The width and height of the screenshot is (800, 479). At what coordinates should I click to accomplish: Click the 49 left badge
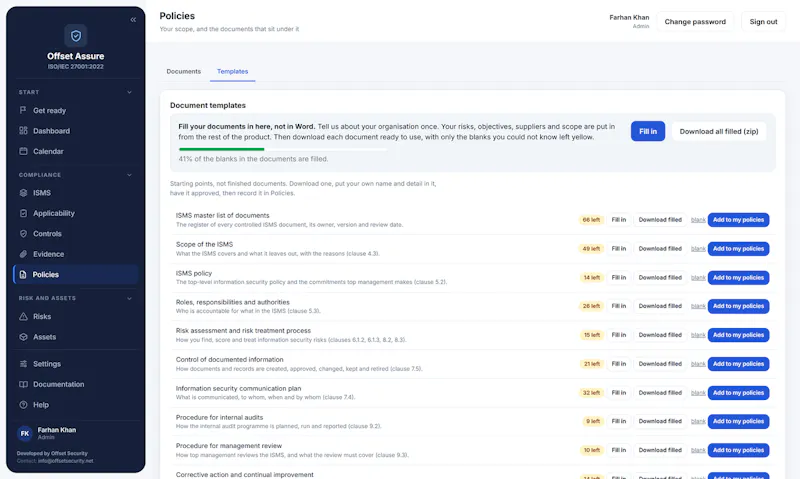[x=591, y=249]
